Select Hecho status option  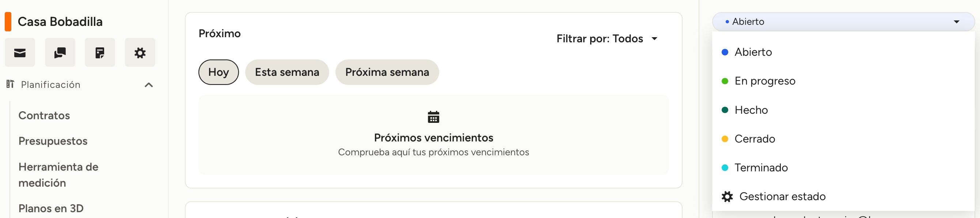[751, 110]
